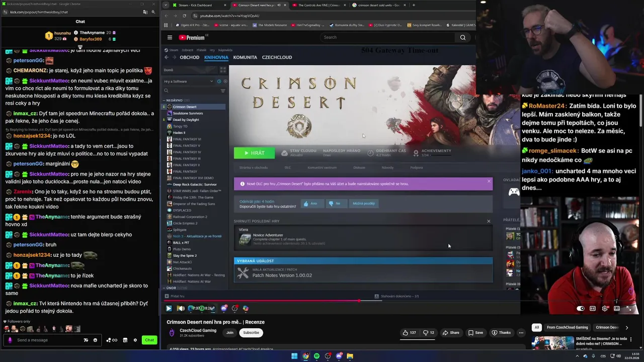Open the SMÍŠENÉ na Steamu recommended video thumbnail

tap(552, 342)
